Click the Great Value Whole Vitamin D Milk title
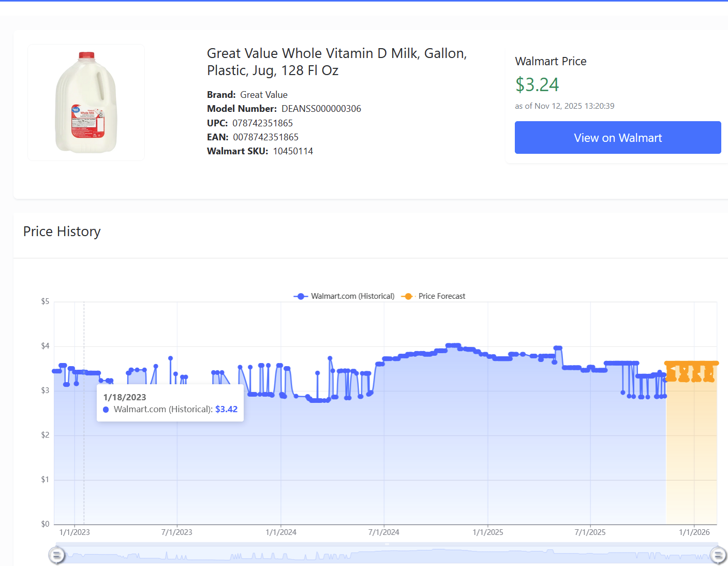 (336, 62)
